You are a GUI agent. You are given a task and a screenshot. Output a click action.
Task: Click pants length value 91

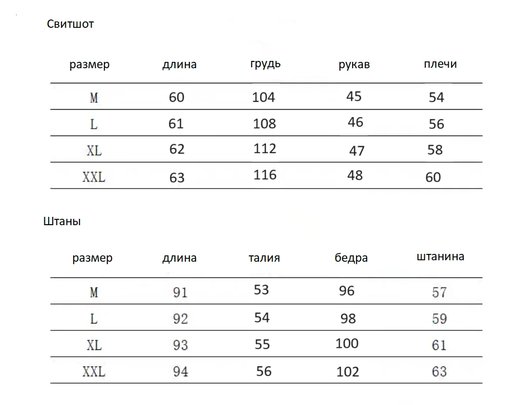click(180, 292)
